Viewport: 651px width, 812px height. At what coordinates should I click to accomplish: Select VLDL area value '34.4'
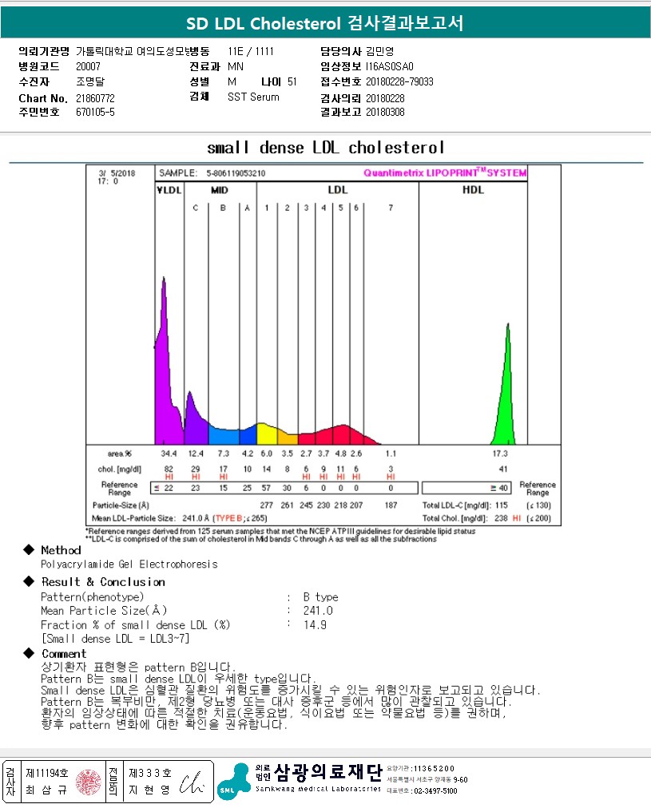point(169,454)
